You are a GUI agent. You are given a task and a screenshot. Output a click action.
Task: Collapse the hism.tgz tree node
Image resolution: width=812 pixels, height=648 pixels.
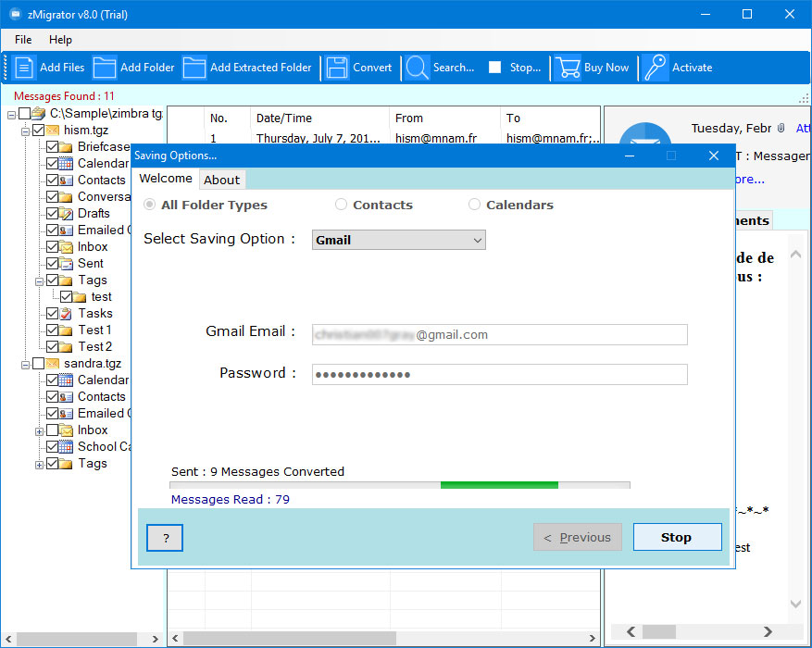25,132
